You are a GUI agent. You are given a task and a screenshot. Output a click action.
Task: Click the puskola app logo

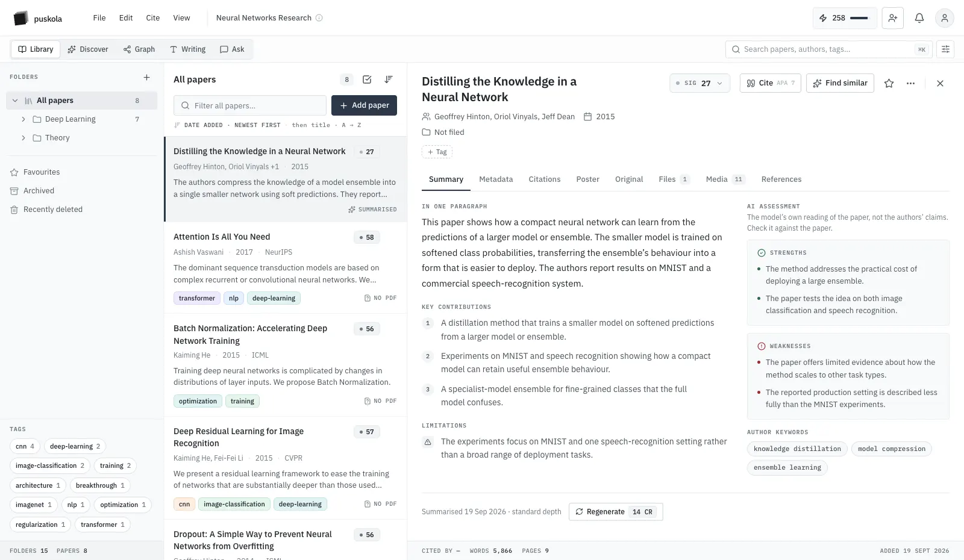[x=21, y=18]
